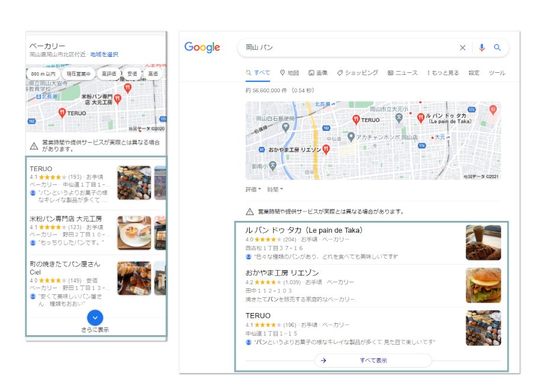Viewport: 543px width, 392px height.
Task: Open the 評価 rating dropdown
Action: pyautogui.click(x=253, y=189)
